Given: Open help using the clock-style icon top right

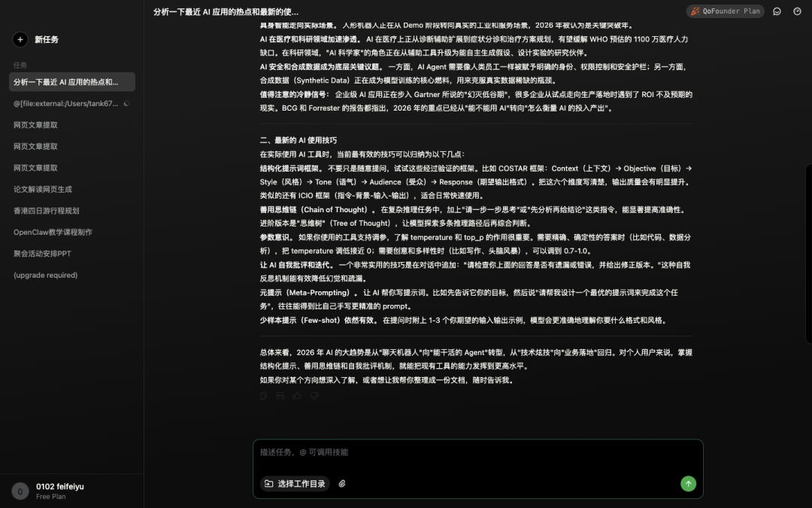Looking at the screenshot, I should point(797,11).
